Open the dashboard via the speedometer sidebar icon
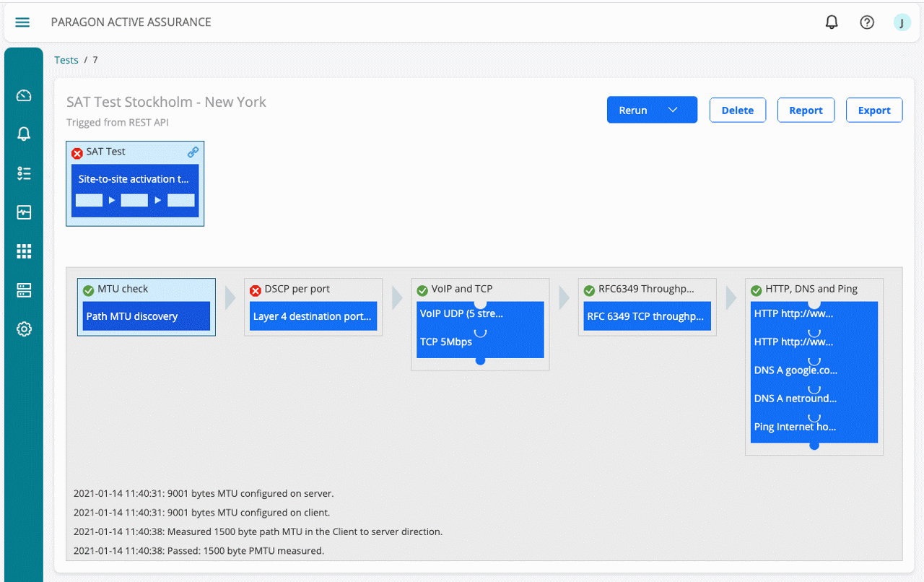 coord(23,95)
